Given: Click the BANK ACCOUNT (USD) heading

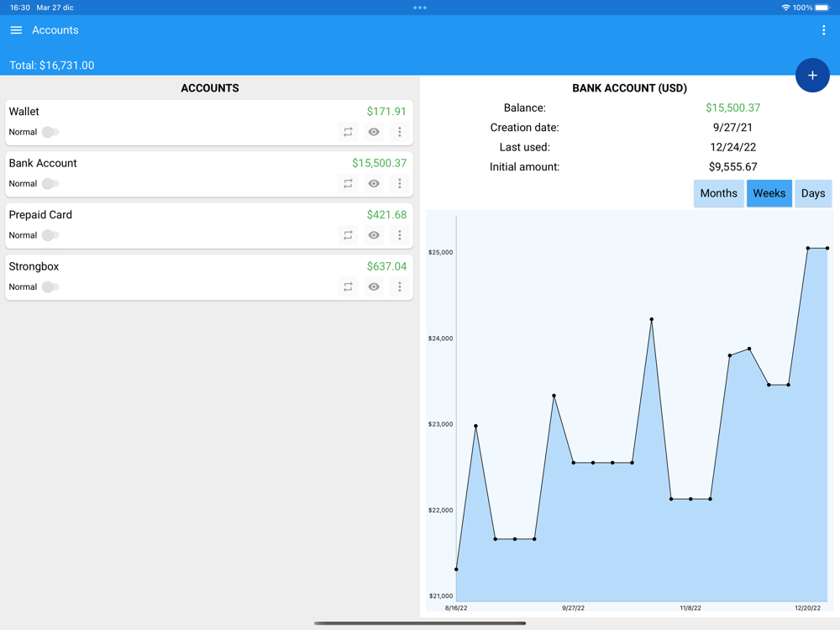Looking at the screenshot, I should (629, 88).
